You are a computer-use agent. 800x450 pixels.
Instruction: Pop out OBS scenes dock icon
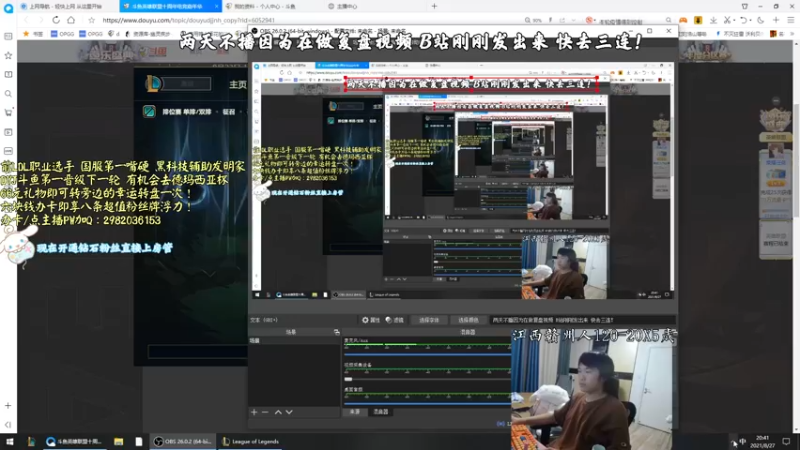pos(336,332)
